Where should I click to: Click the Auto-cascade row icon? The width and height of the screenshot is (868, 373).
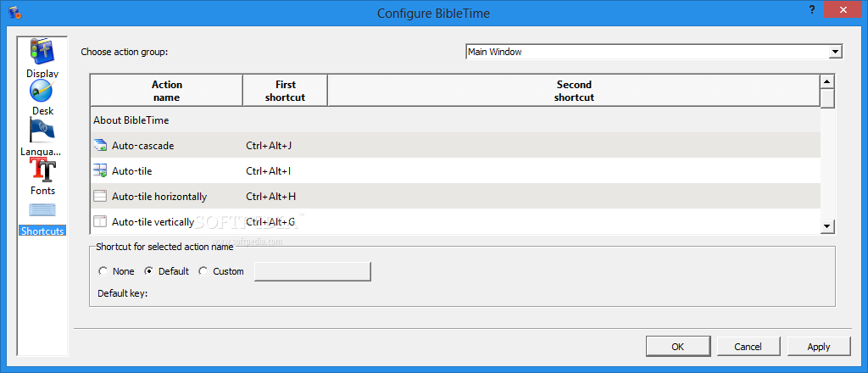pos(100,146)
